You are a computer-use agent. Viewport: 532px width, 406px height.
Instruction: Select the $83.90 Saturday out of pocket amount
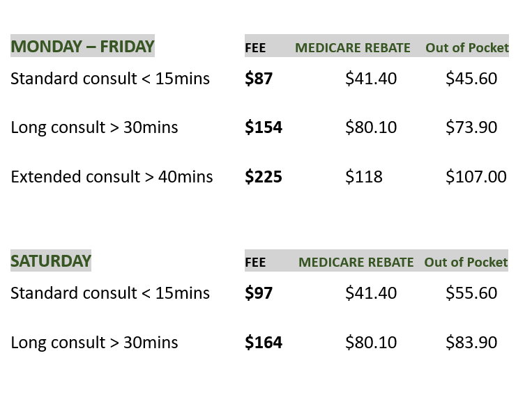[471, 343]
